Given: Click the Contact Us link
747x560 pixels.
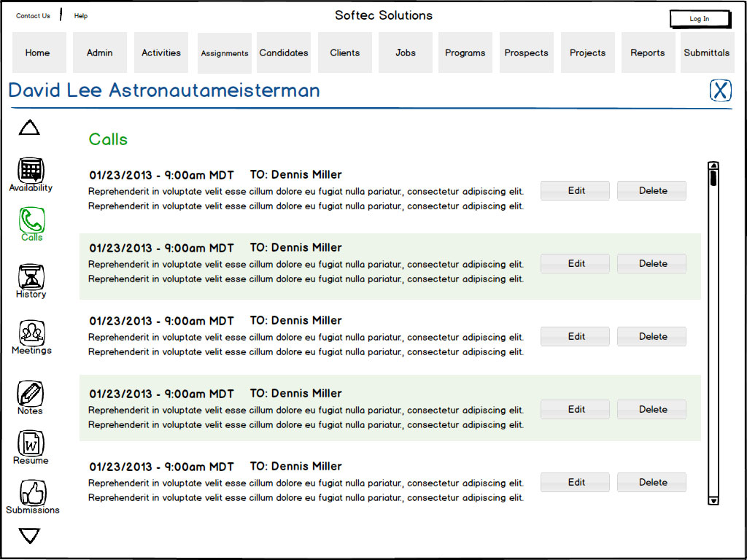Looking at the screenshot, I should pyautogui.click(x=33, y=16).
